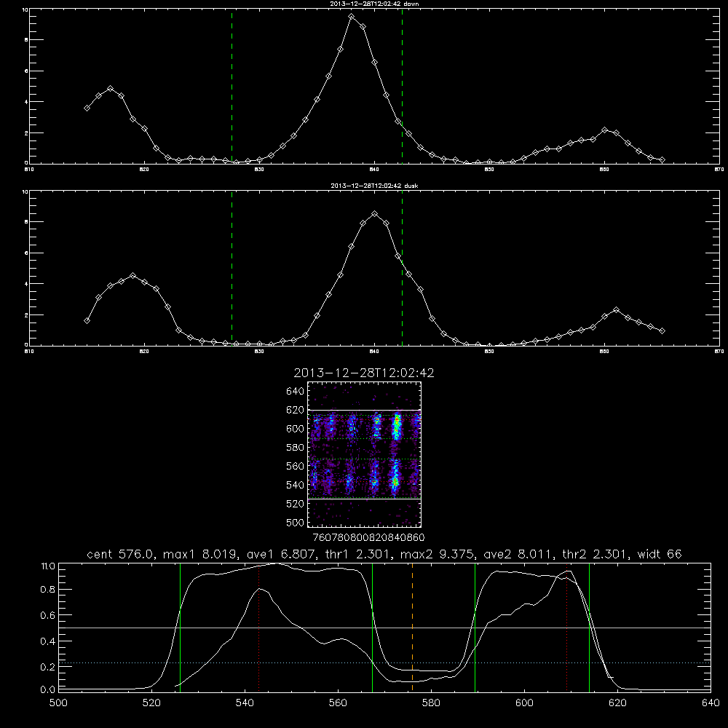Click the heatmap y-axis label 500
Viewport: 728px width, 728px height.
click(296, 522)
